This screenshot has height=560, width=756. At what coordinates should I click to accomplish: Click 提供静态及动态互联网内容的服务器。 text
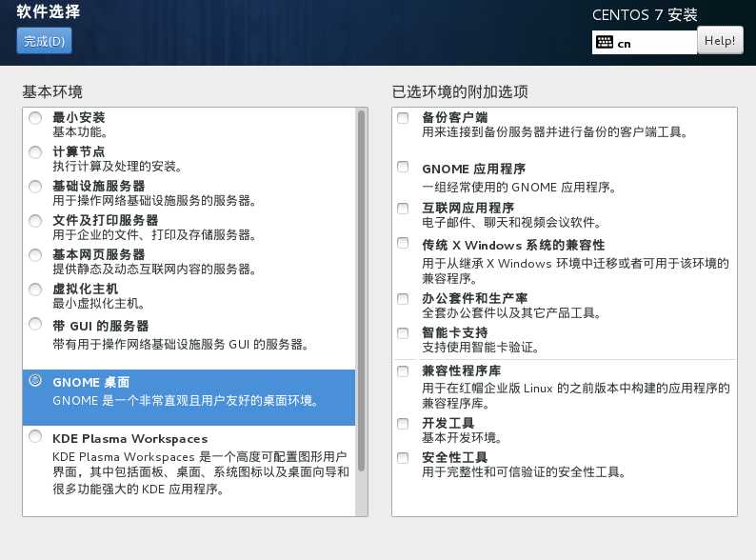(x=154, y=270)
